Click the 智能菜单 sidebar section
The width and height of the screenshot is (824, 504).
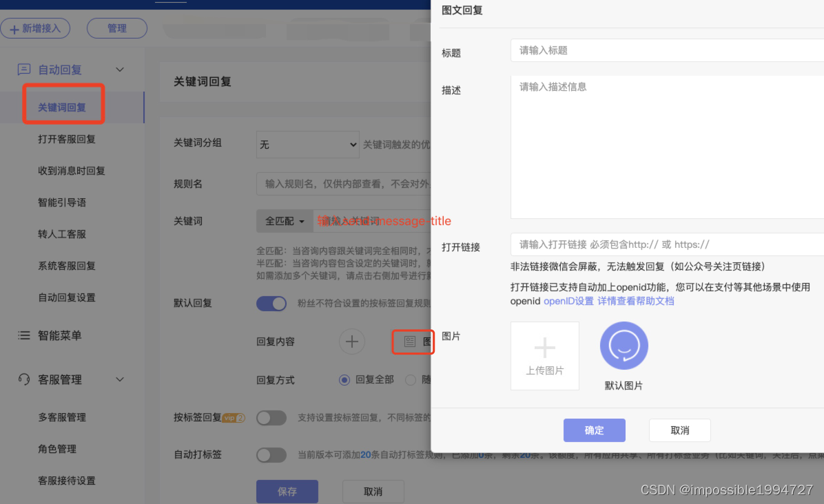pos(59,335)
